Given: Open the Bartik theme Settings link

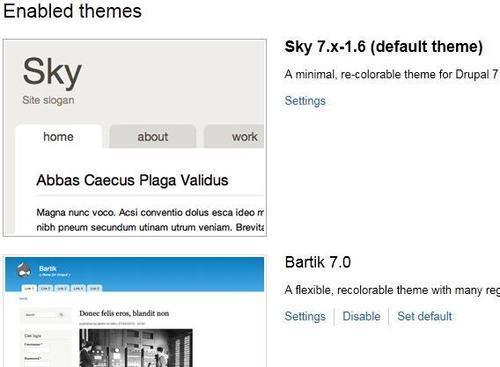Looking at the screenshot, I should pos(305,316).
